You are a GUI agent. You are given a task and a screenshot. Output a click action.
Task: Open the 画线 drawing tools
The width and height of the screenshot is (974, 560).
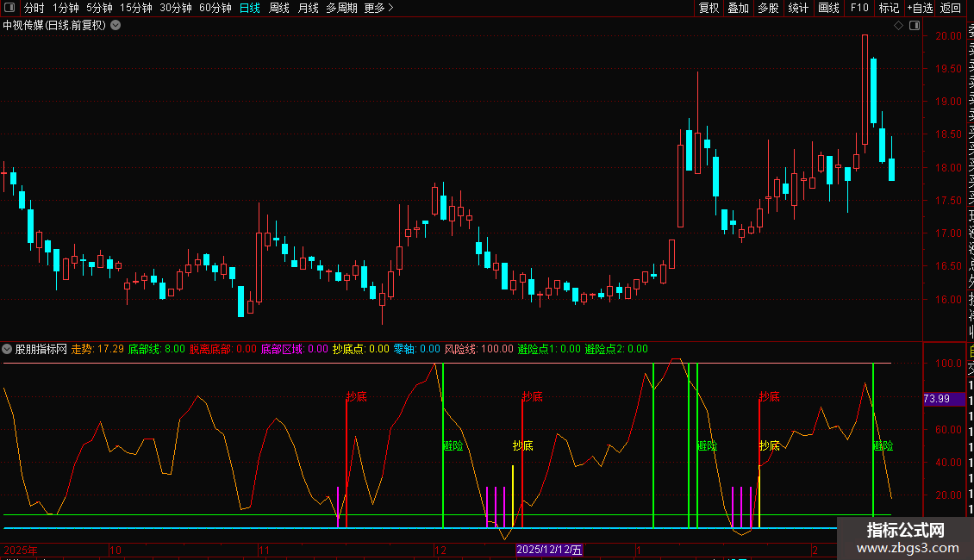click(828, 8)
